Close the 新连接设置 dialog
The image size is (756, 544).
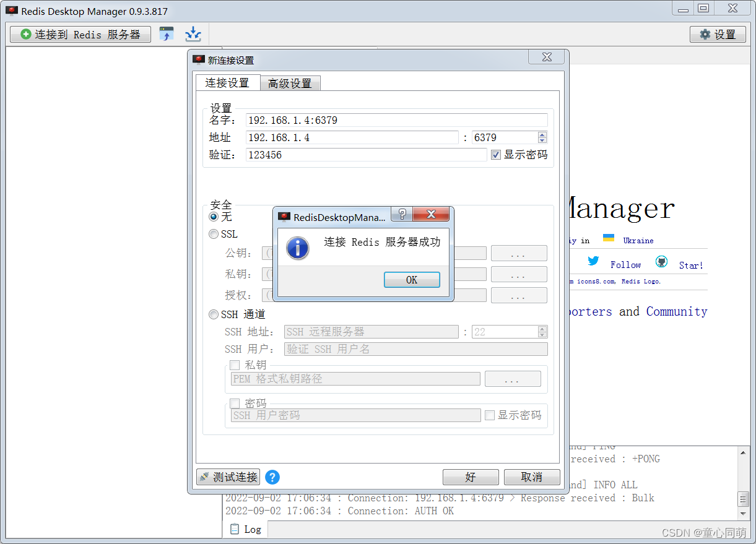[x=547, y=57]
